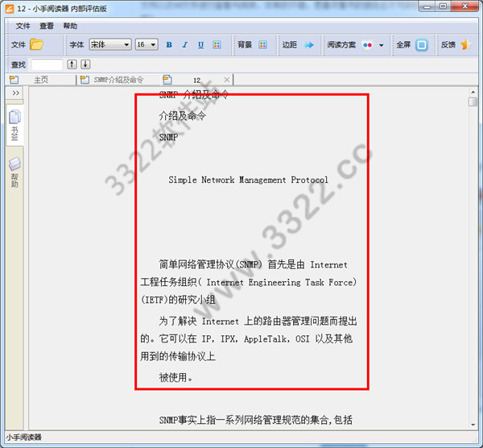Expand the side panel with >> button

16,93
